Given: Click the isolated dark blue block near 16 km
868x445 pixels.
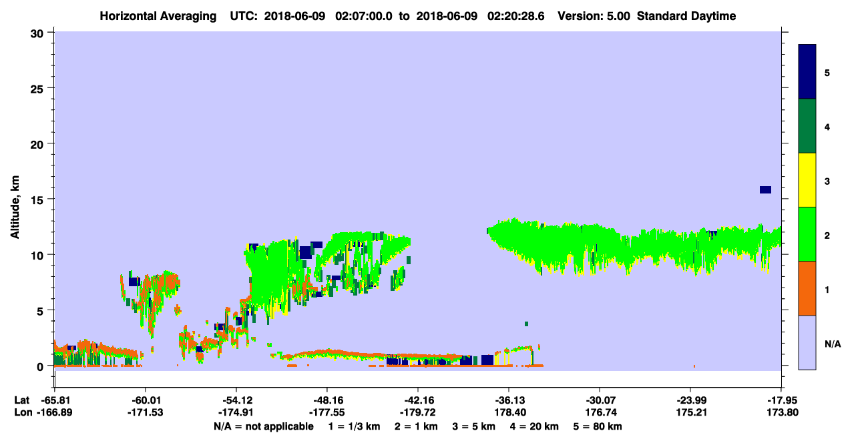Looking at the screenshot, I should (x=765, y=190).
